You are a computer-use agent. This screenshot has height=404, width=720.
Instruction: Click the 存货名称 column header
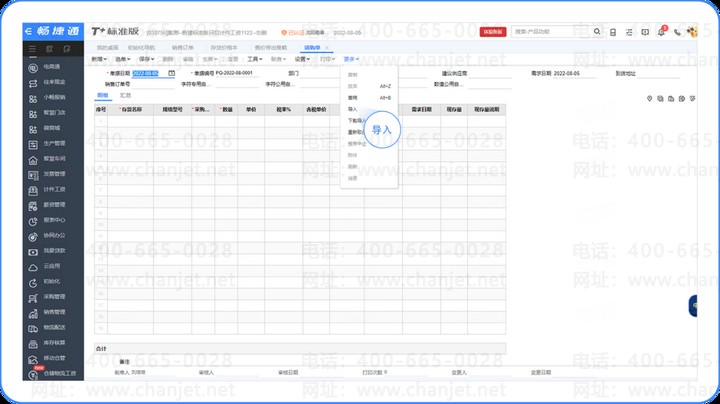[x=130, y=110]
